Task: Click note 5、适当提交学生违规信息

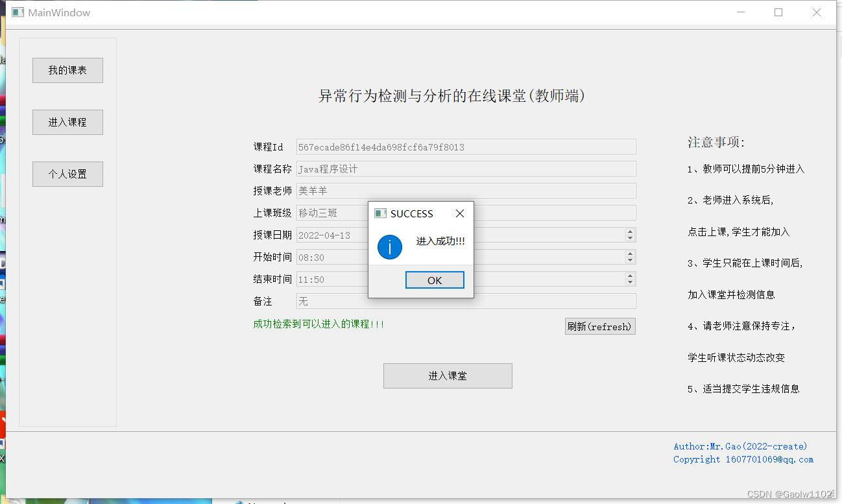Action: tap(743, 389)
